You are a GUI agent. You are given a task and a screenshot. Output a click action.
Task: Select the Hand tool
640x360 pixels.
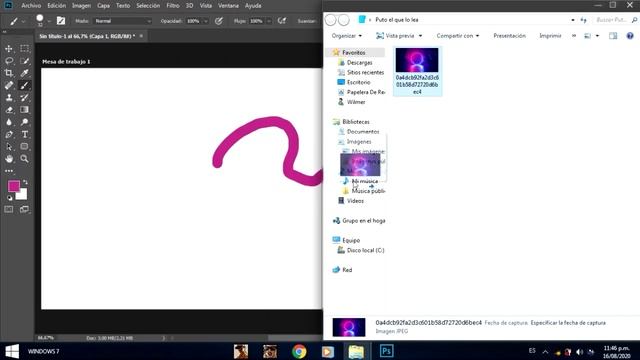point(9,159)
